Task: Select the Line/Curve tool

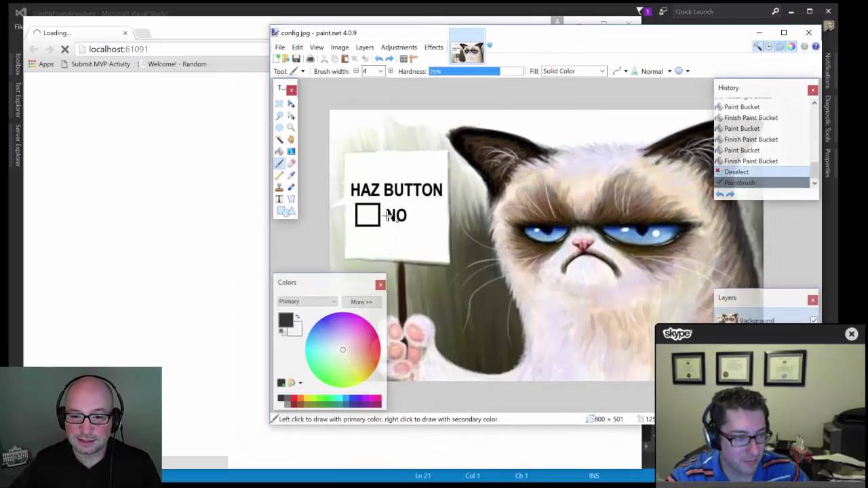Action: [x=291, y=199]
